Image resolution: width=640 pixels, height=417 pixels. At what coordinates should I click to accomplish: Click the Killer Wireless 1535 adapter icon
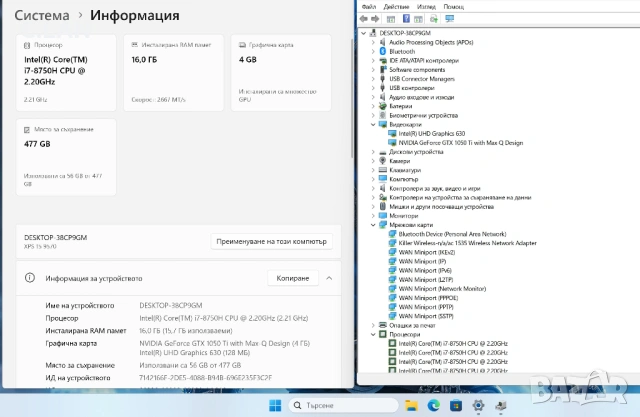click(x=392, y=243)
